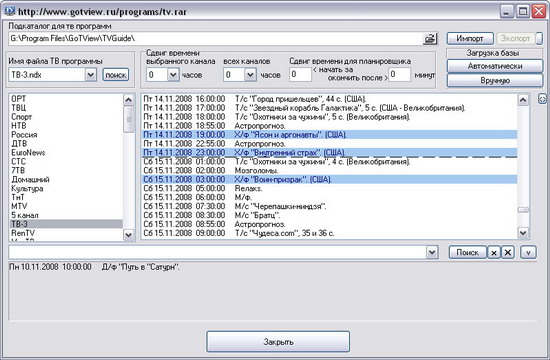Open the ТВ-3.ndx file name dropdown
The height and width of the screenshot is (360, 550).
click(90, 75)
